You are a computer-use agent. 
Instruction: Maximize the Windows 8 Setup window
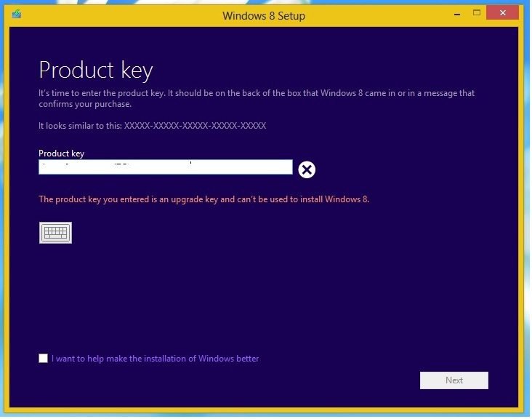pyautogui.click(x=477, y=12)
